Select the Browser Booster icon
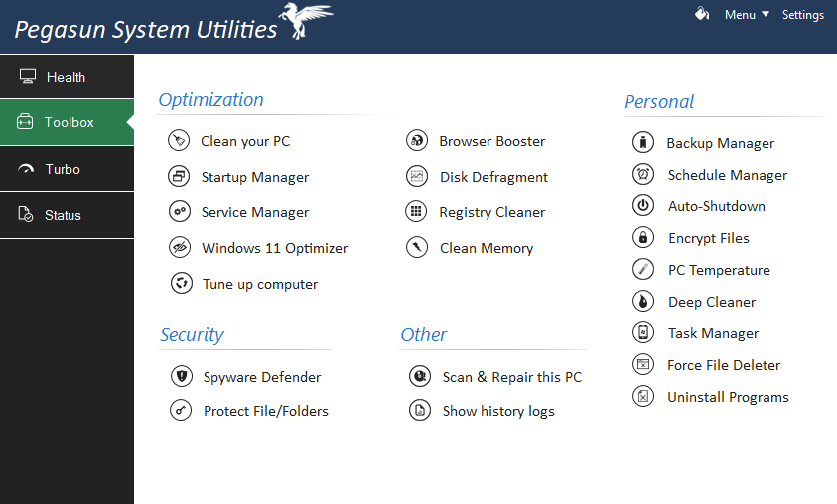The height and width of the screenshot is (504, 837). click(417, 141)
